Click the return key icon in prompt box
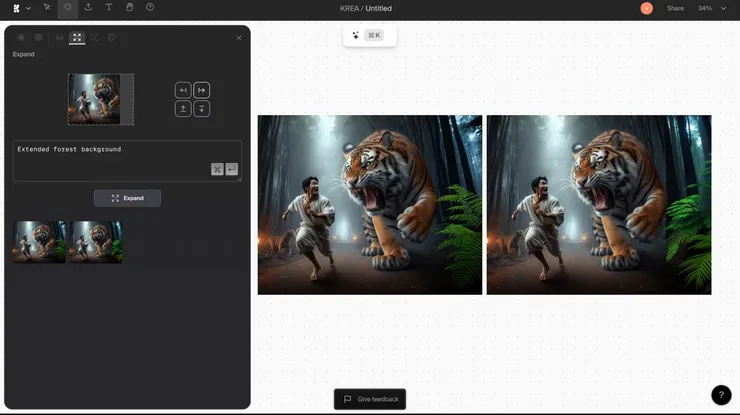This screenshot has height=415, width=740. pos(232,169)
